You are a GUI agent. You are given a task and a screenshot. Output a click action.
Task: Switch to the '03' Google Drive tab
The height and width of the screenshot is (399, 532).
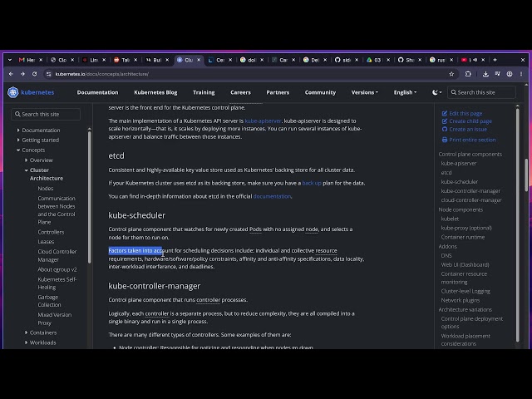[378, 60]
